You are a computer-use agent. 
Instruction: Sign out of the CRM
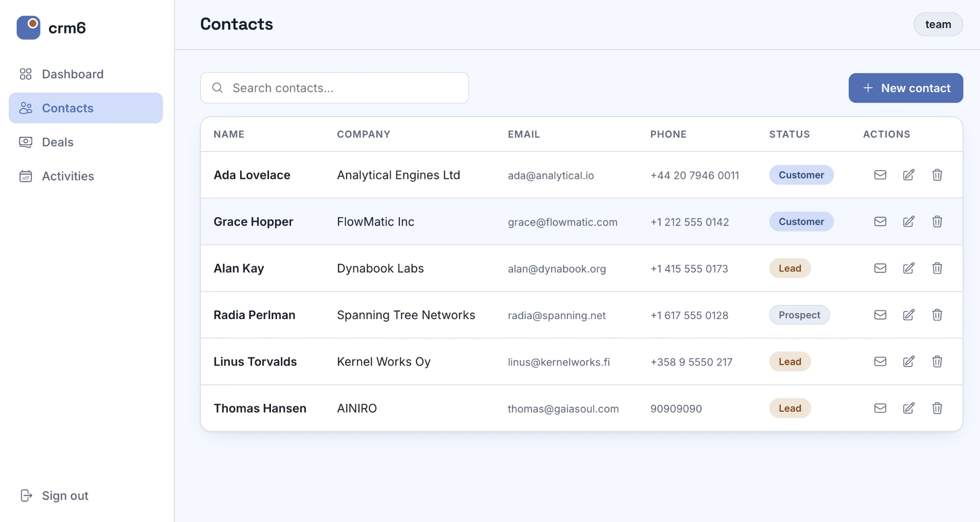tap(54, 496)
